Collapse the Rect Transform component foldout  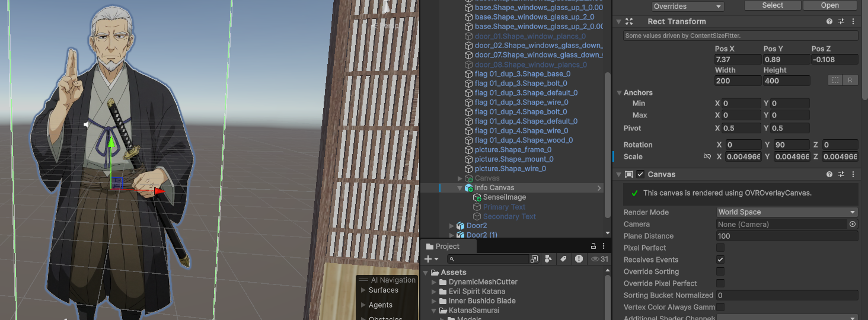click(x=618, y=21)
